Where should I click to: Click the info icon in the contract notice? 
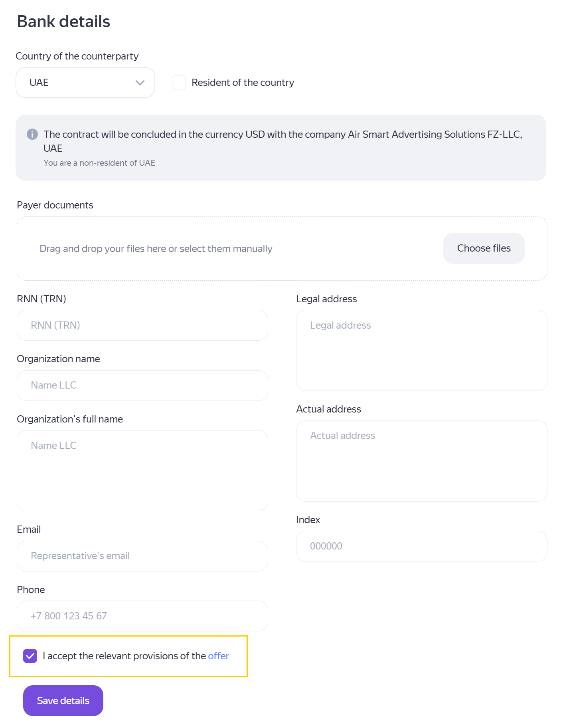32,134
